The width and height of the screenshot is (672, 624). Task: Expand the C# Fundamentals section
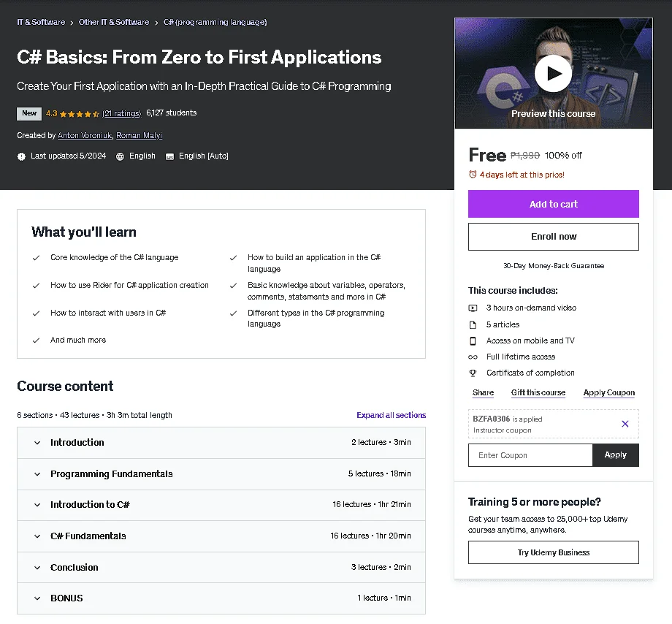[x=221, y=536]
